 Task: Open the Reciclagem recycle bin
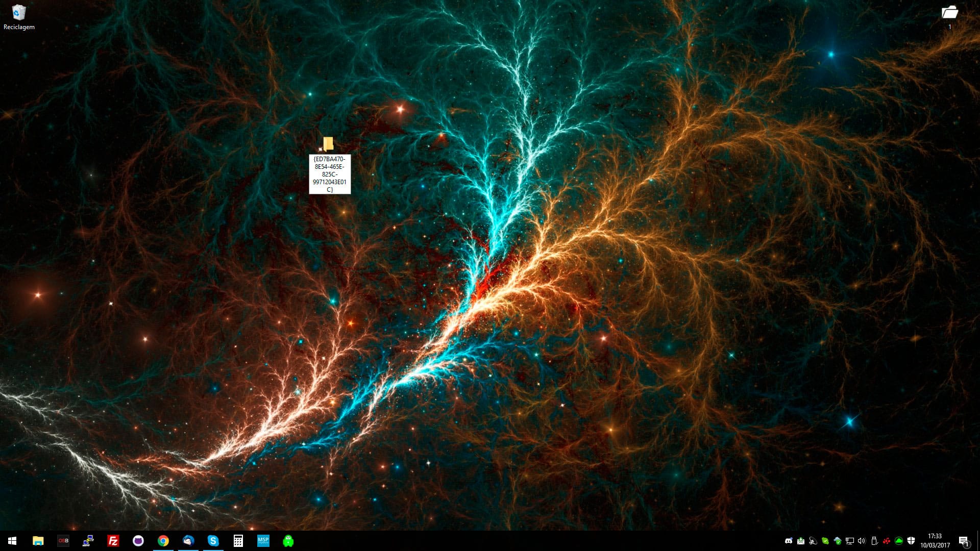(19, 17)
